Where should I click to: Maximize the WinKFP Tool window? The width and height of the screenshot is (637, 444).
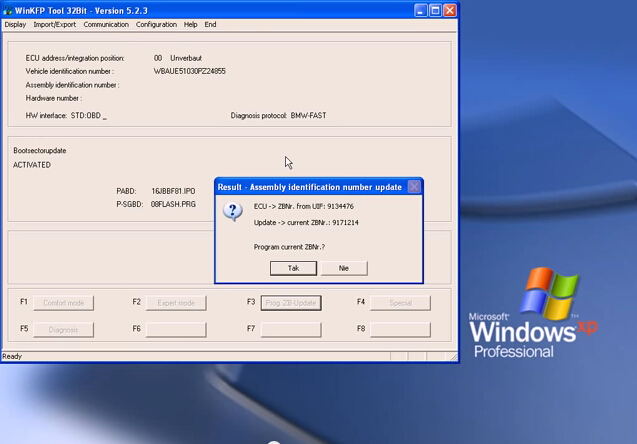pos(435,11)
